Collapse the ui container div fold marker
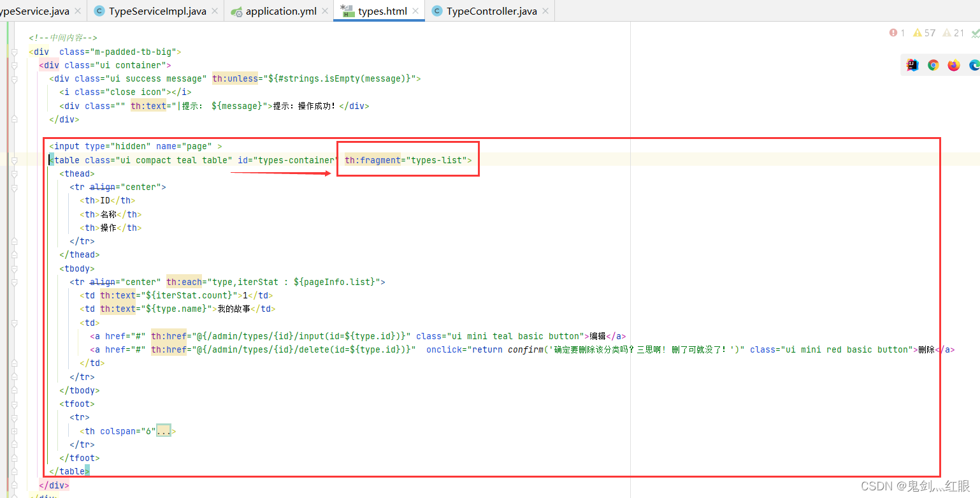 point(14,65)
